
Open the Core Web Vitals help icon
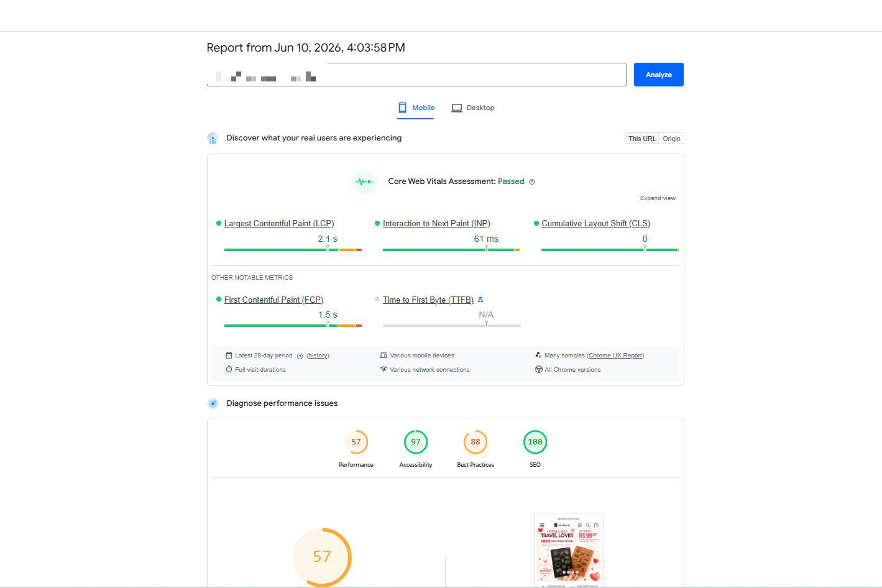[531, 182]
